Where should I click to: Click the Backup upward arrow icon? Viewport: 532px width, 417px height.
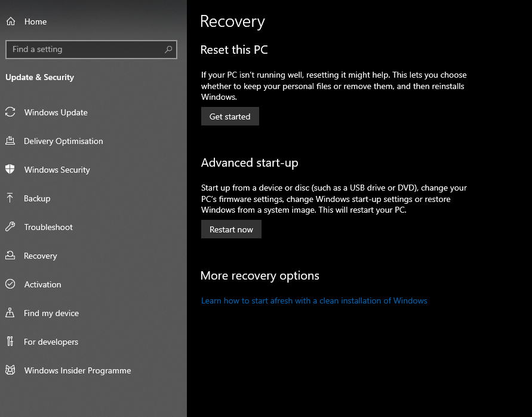coord(10,198)
